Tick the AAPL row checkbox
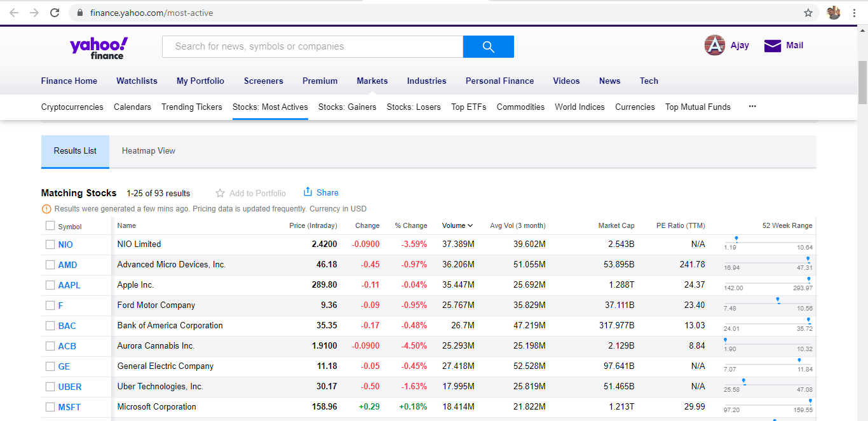868x421 pixels. tap(50, 285)
